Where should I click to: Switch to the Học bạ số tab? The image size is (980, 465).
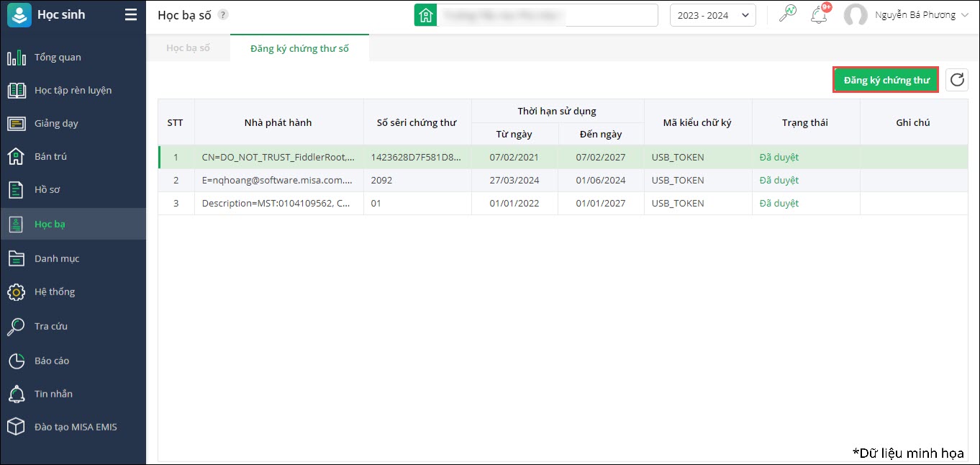coord(188,48)
